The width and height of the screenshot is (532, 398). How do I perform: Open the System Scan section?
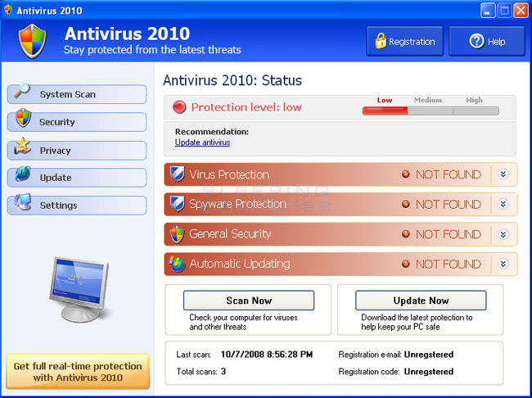click(x=77, y=94)
